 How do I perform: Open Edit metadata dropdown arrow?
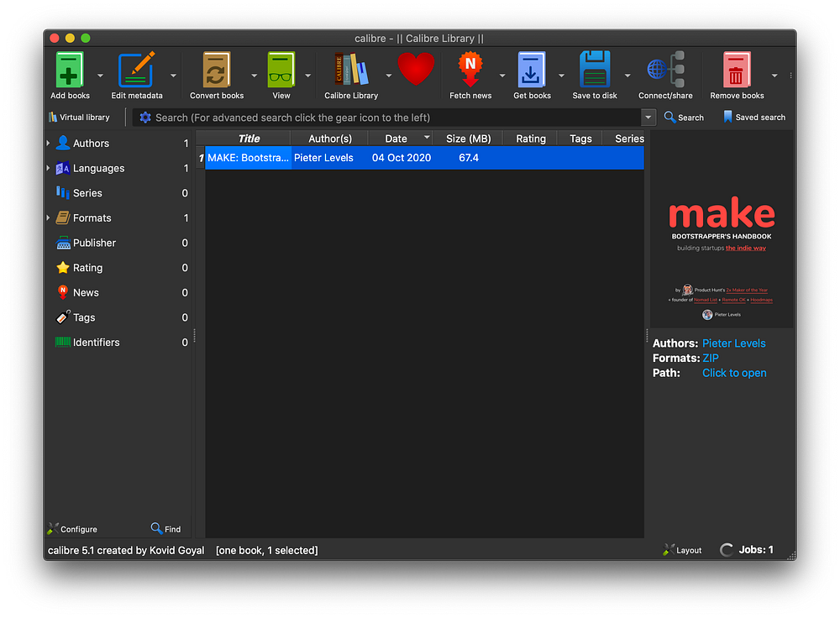(173, 76)
